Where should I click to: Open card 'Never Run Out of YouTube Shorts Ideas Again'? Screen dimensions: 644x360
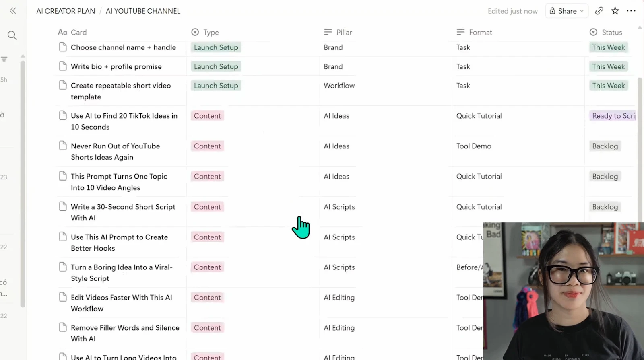pyautogui.click(x=116, y=152)
